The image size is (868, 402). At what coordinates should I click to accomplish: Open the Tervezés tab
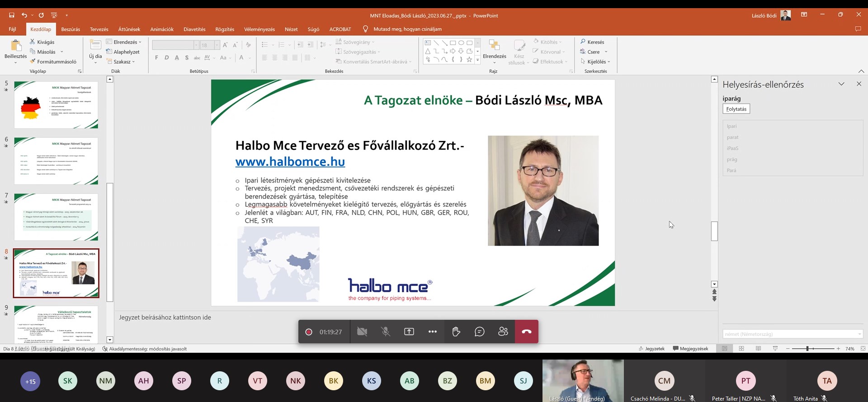[99, 29]
